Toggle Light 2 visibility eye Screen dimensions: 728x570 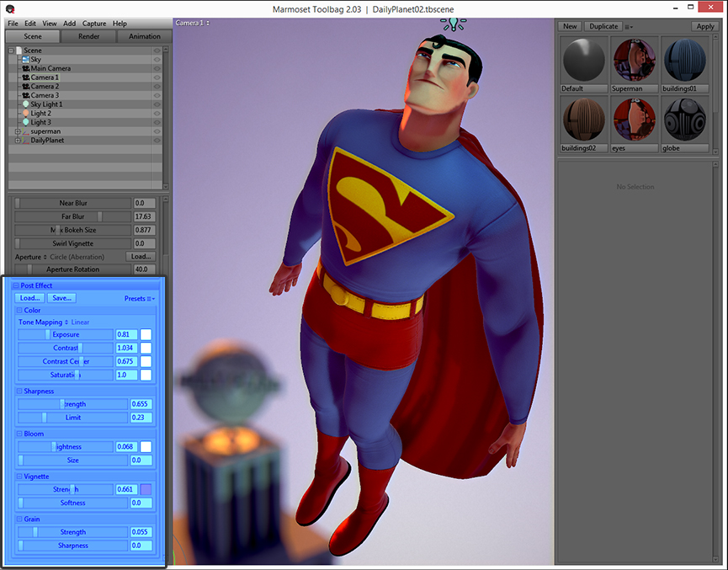[157, 114]
